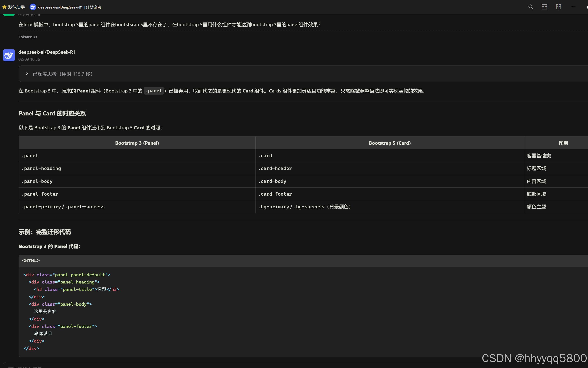The height and width of the screenshot is (368, 588).
Task: Open the message search magnifier icon
Action: [x=531, y=7]
